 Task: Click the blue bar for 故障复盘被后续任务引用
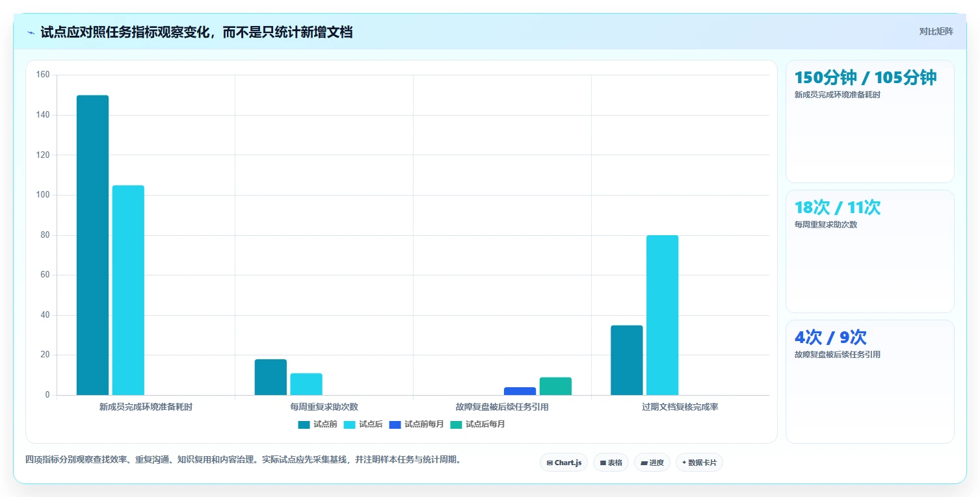click(x=520, y=391)
